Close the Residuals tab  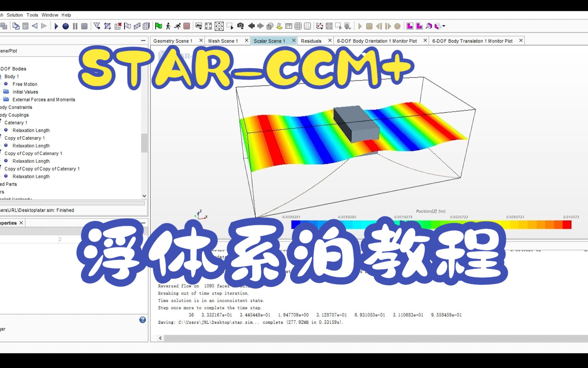[x=330, y=41]
